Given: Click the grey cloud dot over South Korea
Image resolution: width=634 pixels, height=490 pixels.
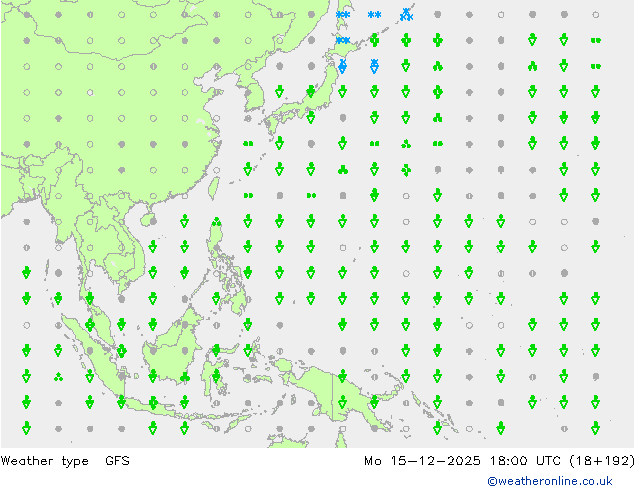Looking at the screenshot, I should [248, 93].
